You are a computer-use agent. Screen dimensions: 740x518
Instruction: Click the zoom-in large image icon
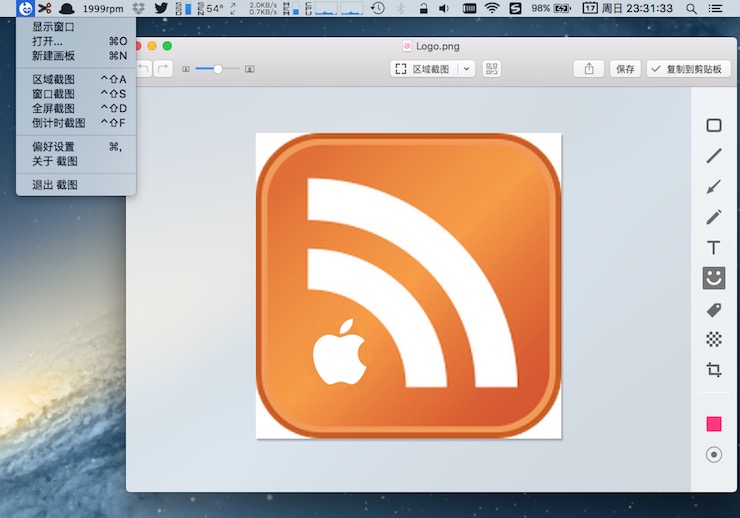250,69
